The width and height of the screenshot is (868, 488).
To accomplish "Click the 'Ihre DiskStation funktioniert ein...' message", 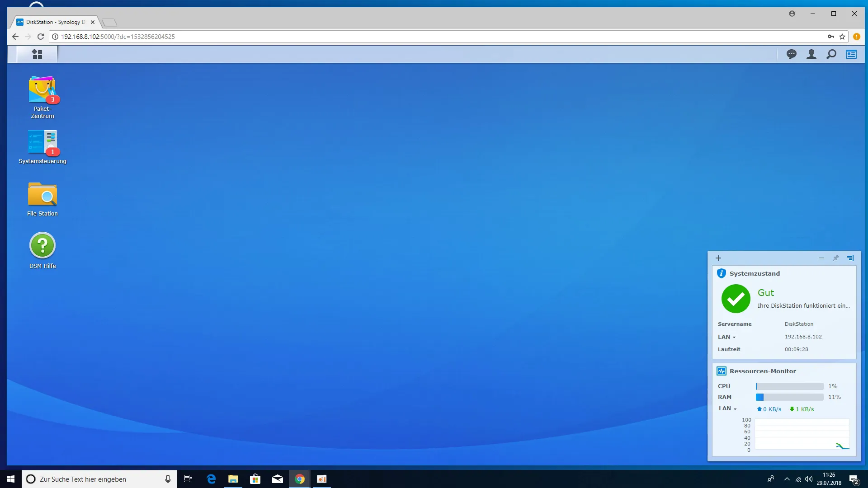I will tap(804, 305).
